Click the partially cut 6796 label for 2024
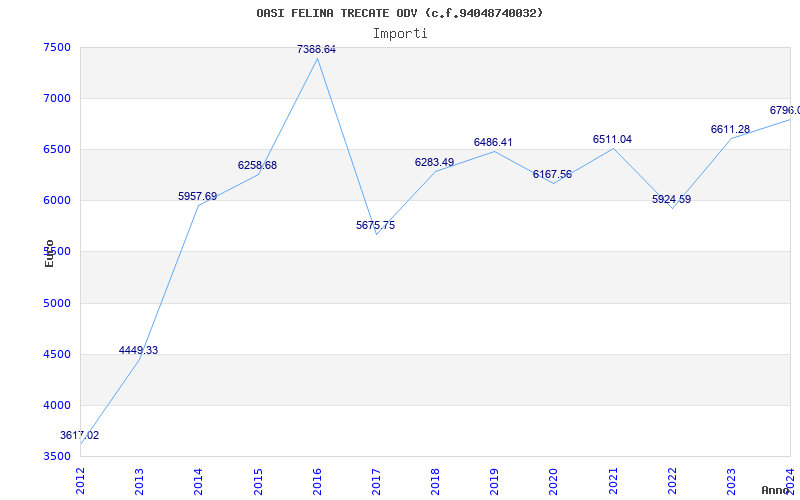Screen dimensions: 800x500 (x=785, y=110)
